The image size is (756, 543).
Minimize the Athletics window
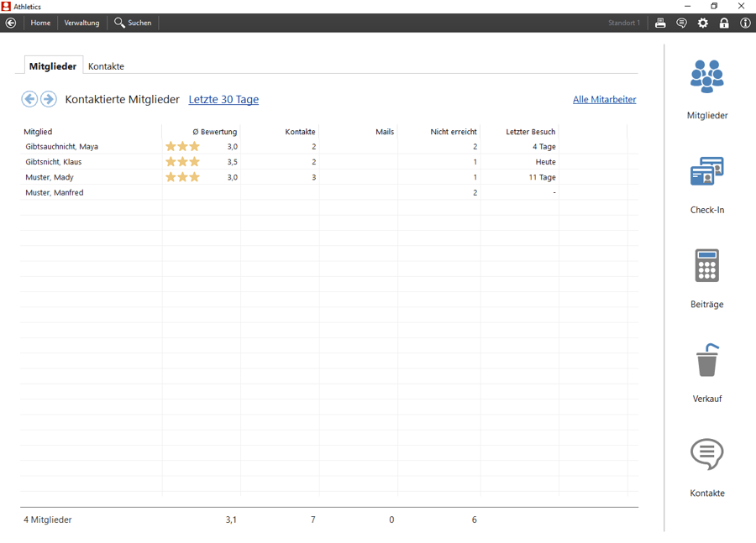pos(687,6)
